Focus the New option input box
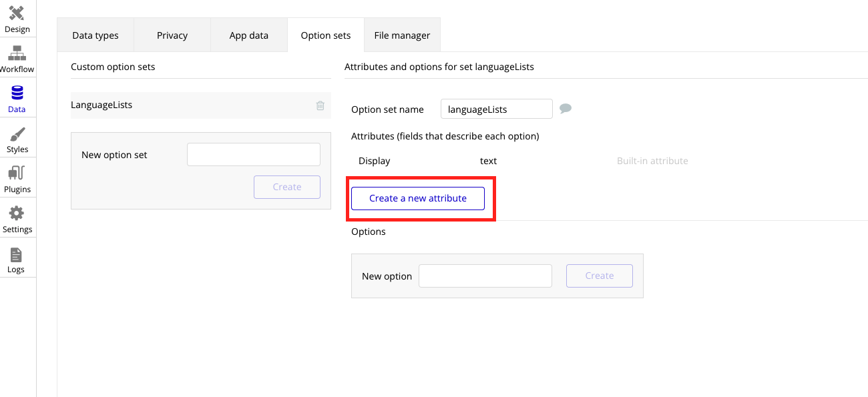868x397 pixels. (x=485, y=276)
